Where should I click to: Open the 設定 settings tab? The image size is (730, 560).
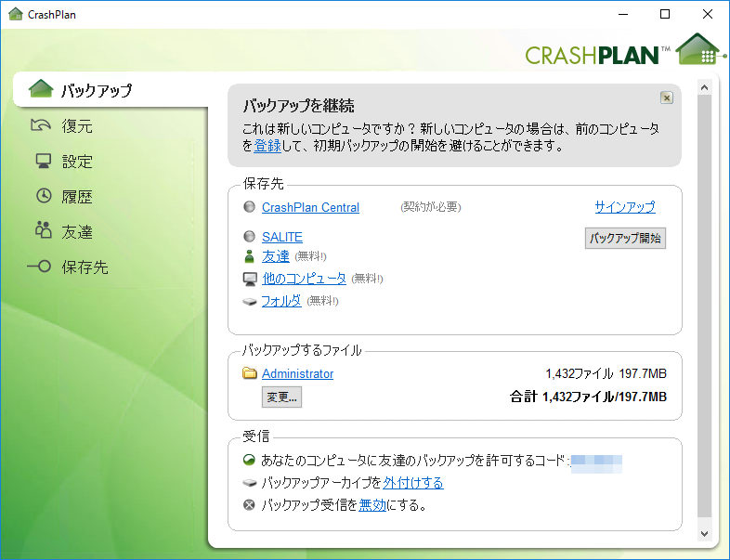click(77, 162)
